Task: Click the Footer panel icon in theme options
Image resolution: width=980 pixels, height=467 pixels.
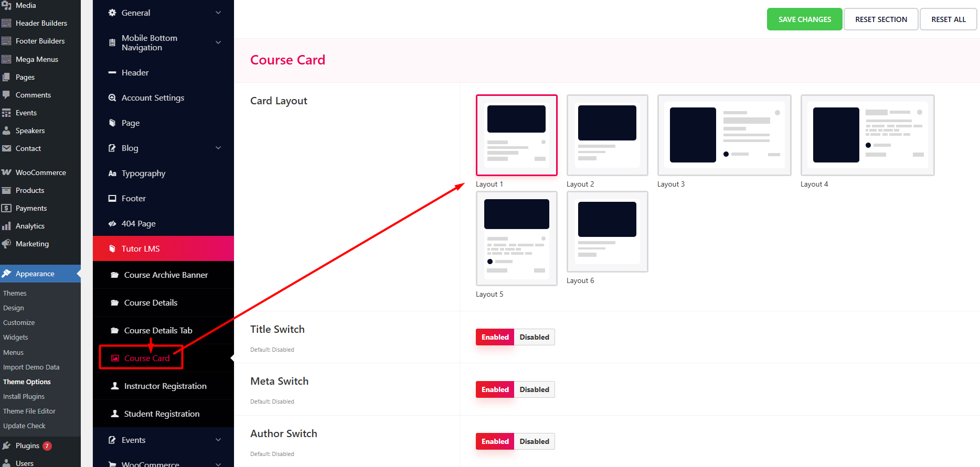Action: tap(112, 198)
